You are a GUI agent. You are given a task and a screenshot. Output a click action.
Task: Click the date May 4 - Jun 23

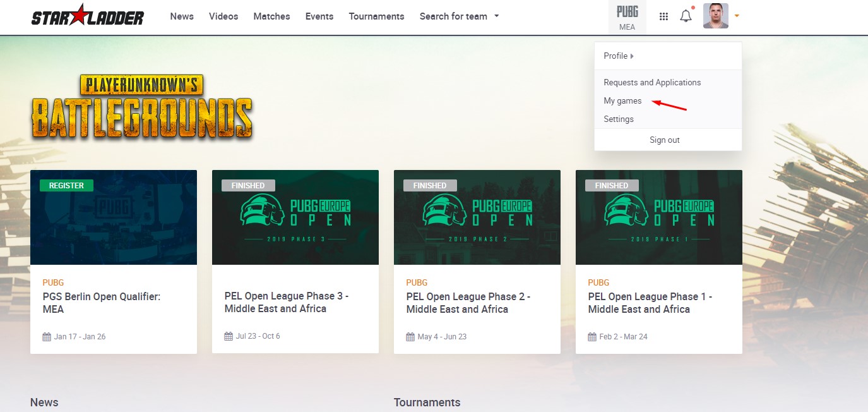pyautogui.click(x=443, y=337)
